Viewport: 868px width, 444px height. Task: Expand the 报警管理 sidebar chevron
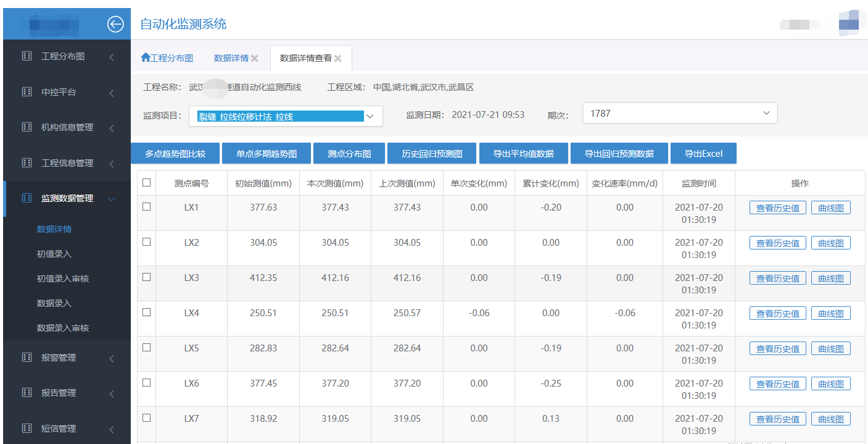coord(112,358)
